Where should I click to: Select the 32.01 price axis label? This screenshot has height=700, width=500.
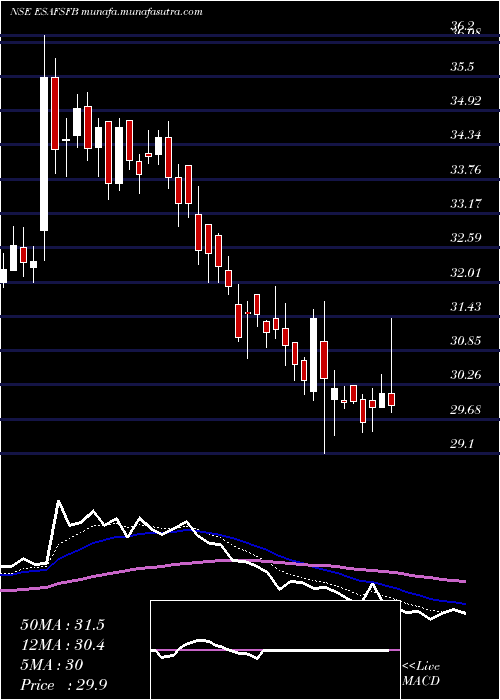click(x=466, y=272)
